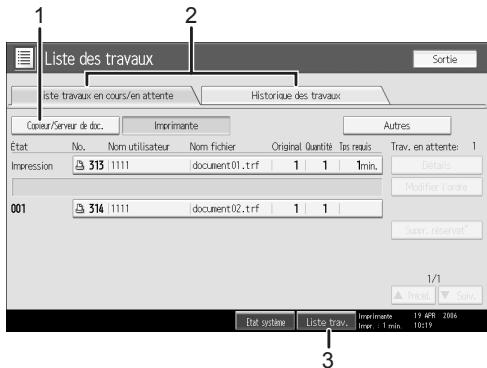Click the Liste des travaux title text
The image size is (487, 368).
click(99, 59)
